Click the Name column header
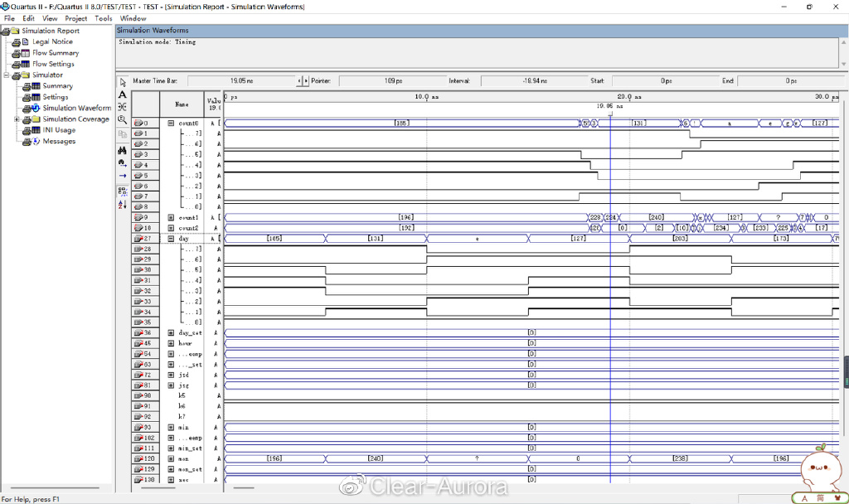849x504 pixels. coord(182,104)
